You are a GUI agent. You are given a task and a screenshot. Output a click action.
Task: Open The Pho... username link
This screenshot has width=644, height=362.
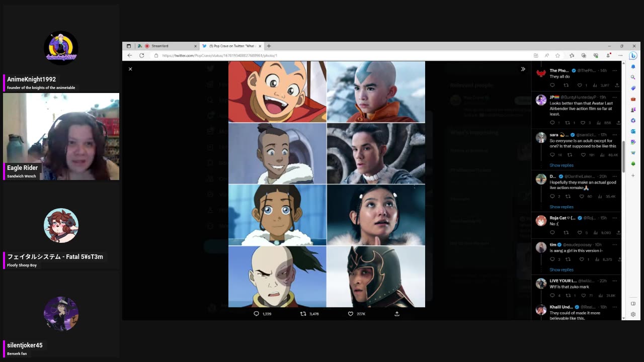click(559, 70)
